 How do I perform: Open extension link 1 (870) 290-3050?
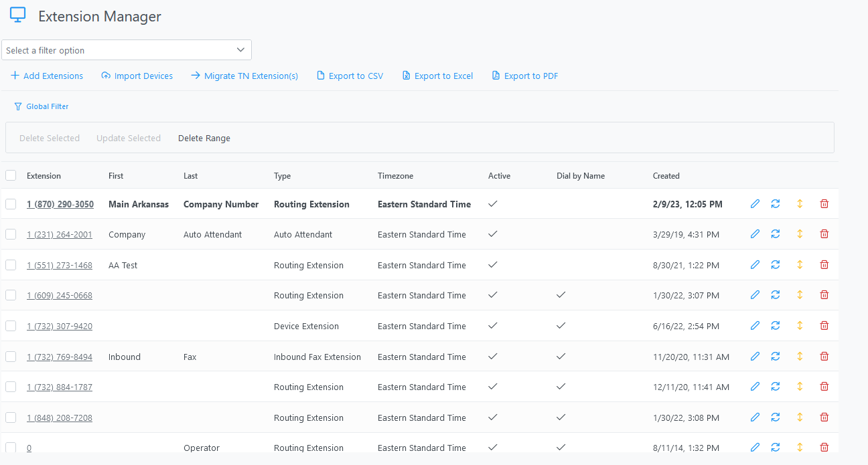[60, 204]
